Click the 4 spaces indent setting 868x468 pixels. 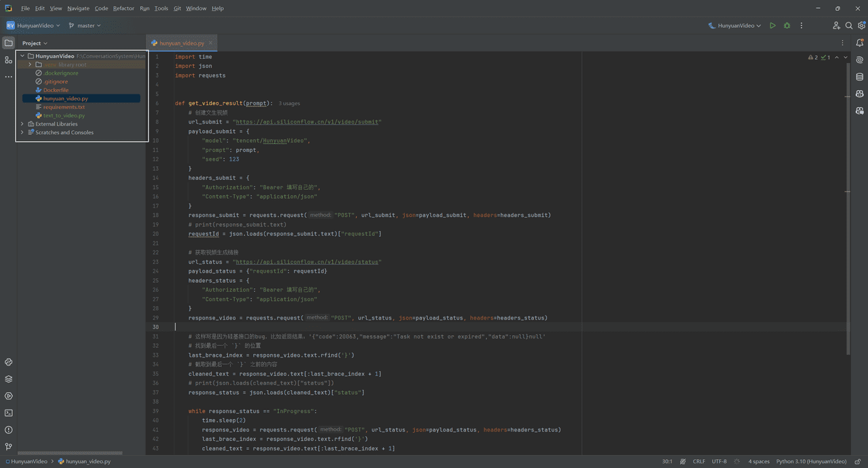(x=759, y=461)
